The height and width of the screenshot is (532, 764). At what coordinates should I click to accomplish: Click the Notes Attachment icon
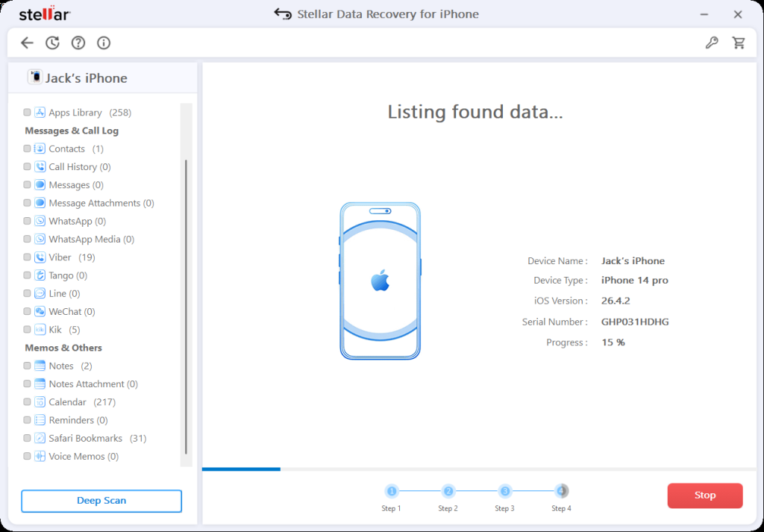pos(40,384)
